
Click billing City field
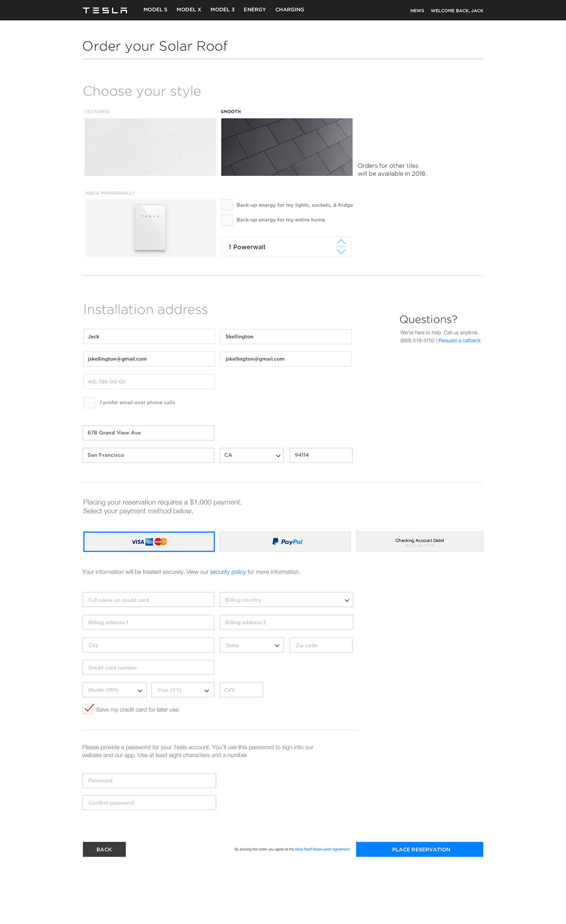click(x=148, y=645)
